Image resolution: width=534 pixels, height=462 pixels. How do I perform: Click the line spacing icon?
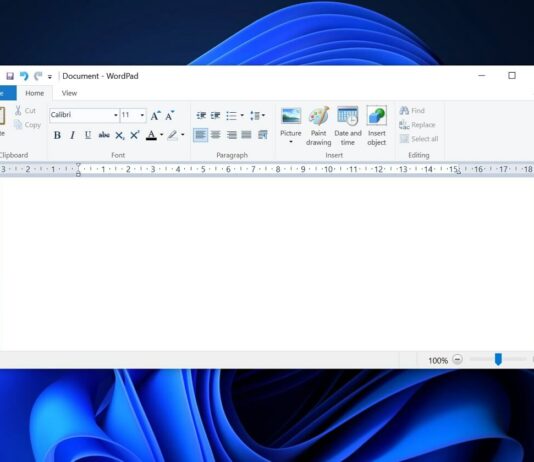[255, 116]
